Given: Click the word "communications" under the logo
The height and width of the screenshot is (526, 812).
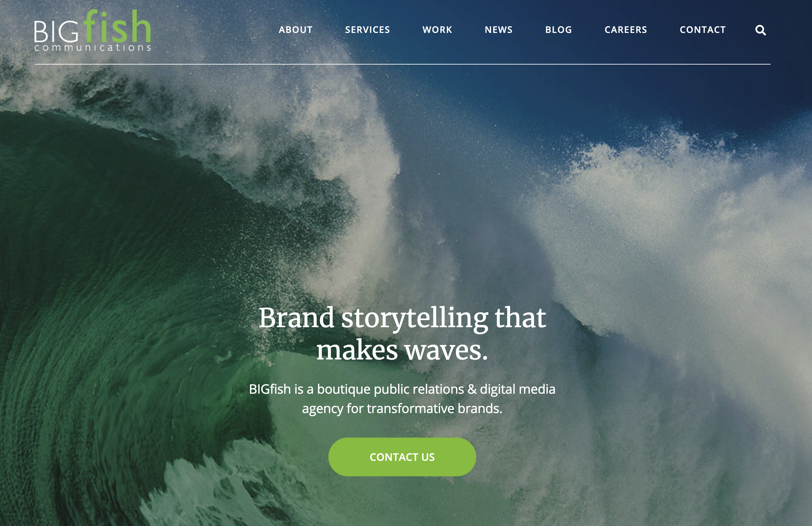Looking at the screenshot, I should tap(92, 47).
